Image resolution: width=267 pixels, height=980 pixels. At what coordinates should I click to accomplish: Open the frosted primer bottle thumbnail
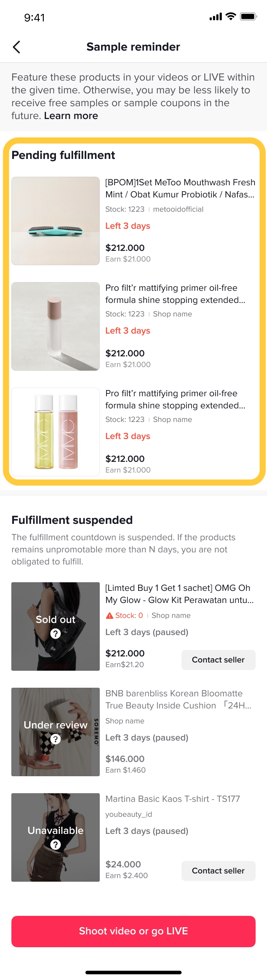coord(56,326)
